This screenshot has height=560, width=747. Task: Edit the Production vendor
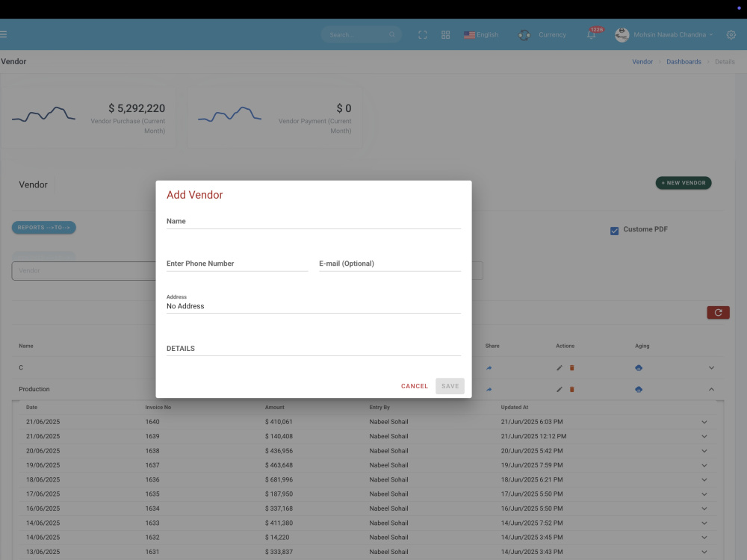click(560, 390)
